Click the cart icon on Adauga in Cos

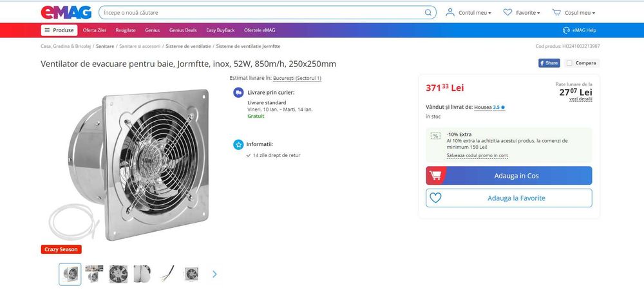435,175
